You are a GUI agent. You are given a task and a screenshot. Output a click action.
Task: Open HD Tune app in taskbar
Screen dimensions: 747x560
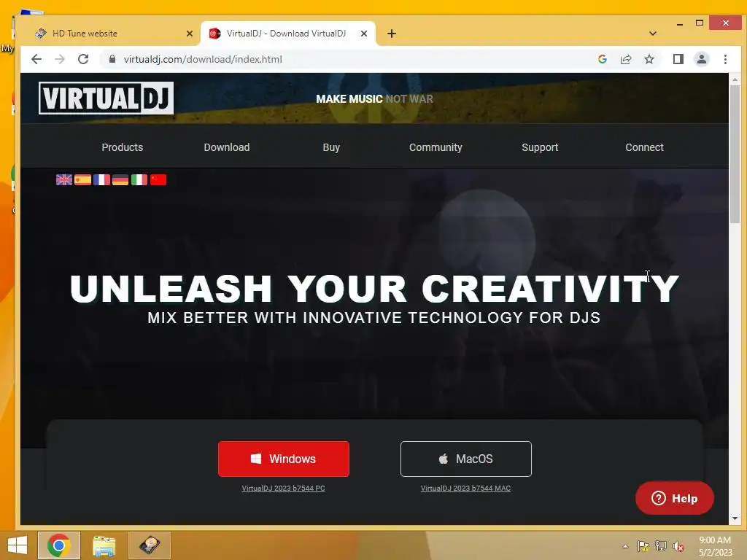[x=149, y=545]
